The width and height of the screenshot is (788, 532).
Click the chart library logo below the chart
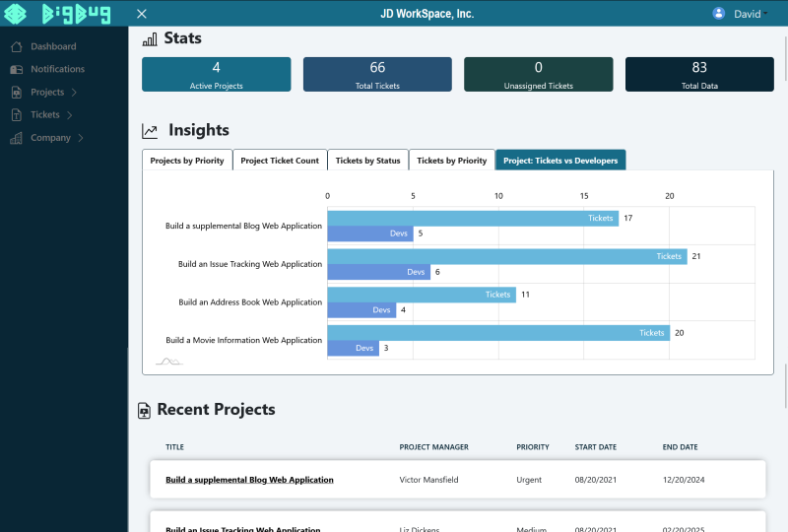pos(169,361)
